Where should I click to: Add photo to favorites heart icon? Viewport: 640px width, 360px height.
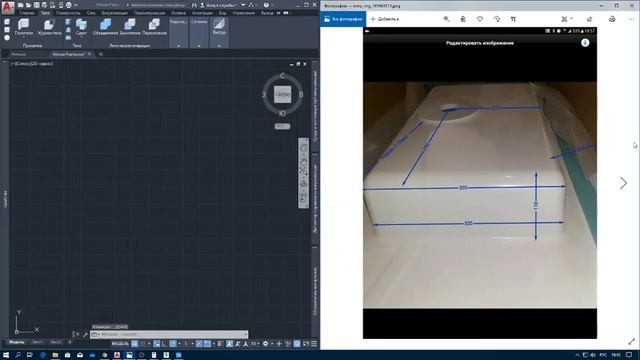point(480,19)
